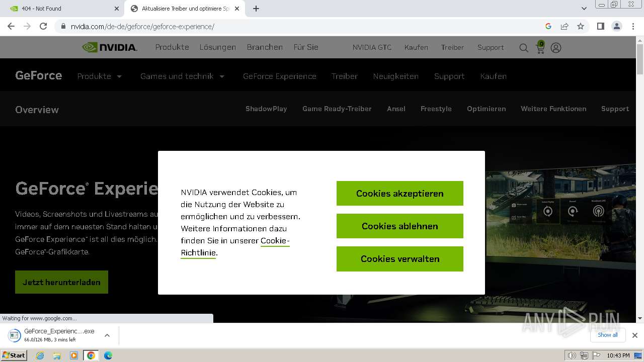Open the user account icon in NVIDIA header

(x=556, y=48)
